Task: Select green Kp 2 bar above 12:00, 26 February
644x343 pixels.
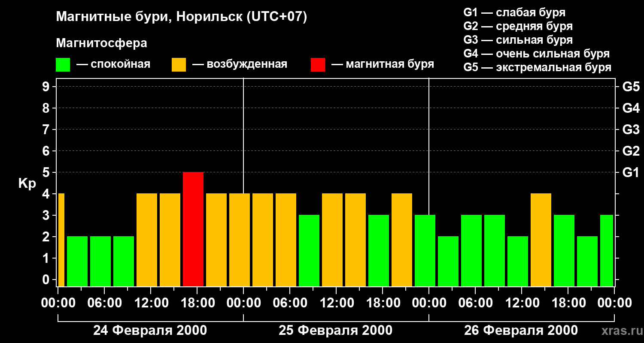Action: pos(518,261)
